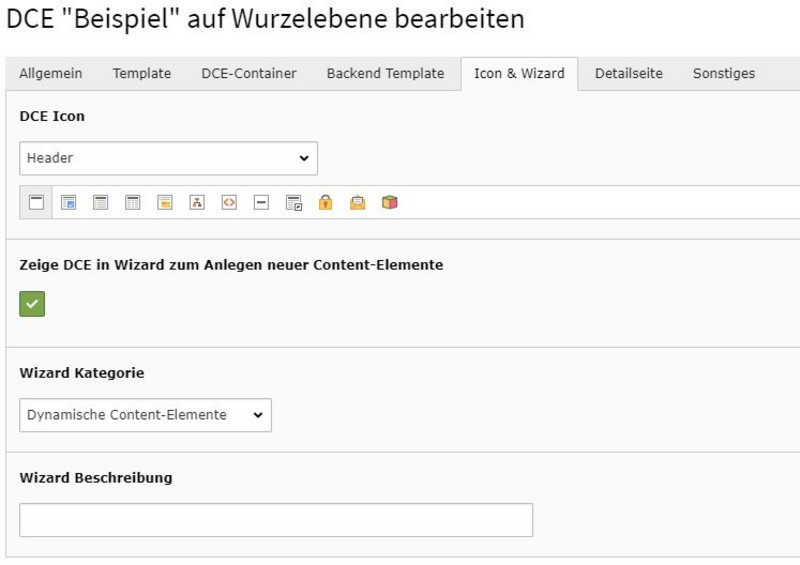The height and width of the screenshot is (565, 800).
Task: Expand the Wizard Kategorie dropdown
Action: (145, 415)
